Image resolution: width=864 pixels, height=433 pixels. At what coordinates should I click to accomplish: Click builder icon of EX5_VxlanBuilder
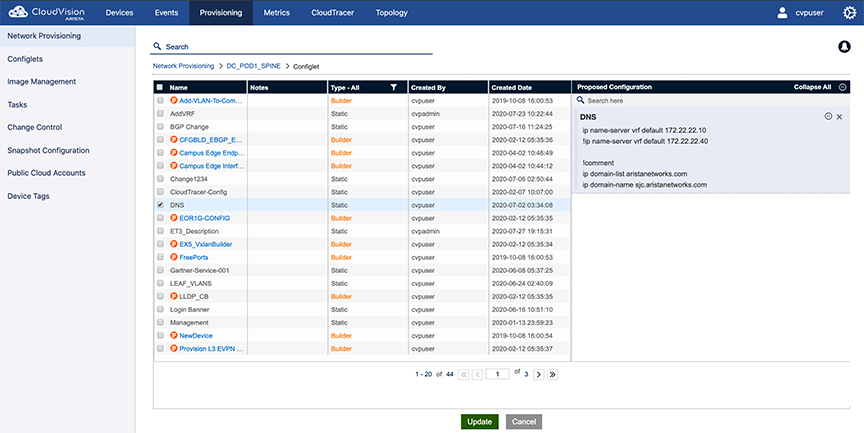pos(174,244)
